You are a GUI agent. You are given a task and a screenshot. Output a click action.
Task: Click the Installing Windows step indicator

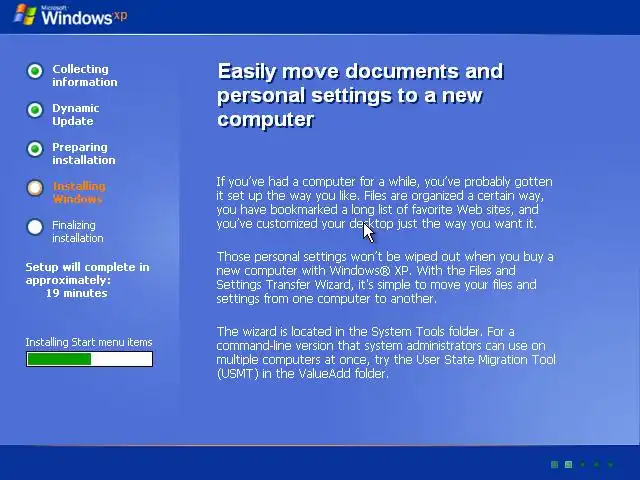(x=35, y=188)
